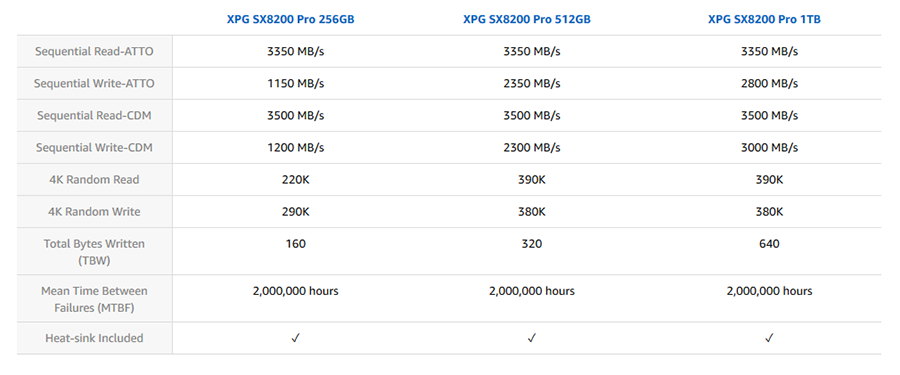Click the 2300 MB/s write value
The height and width of the screenshot is (375, 900).
(x=532, y=148)
